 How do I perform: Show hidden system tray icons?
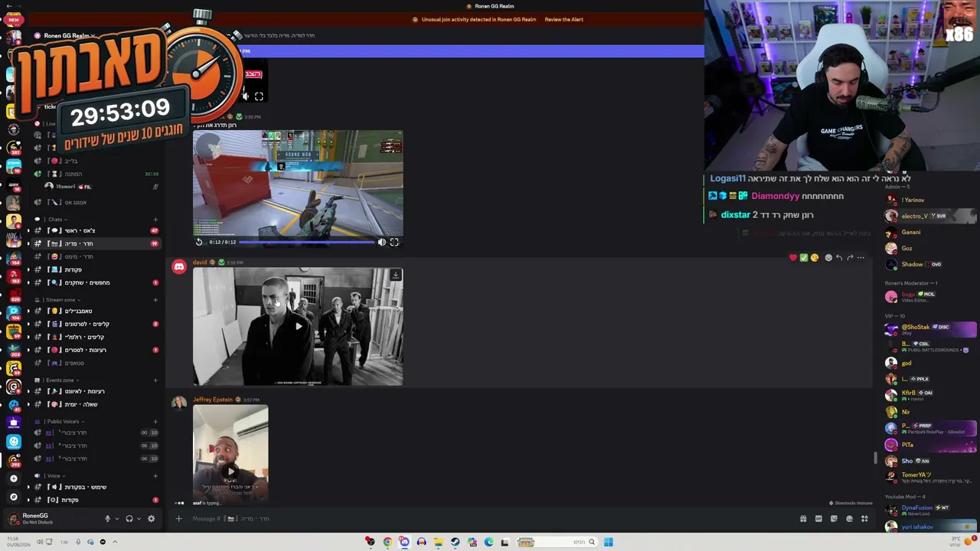pos(115,542)
